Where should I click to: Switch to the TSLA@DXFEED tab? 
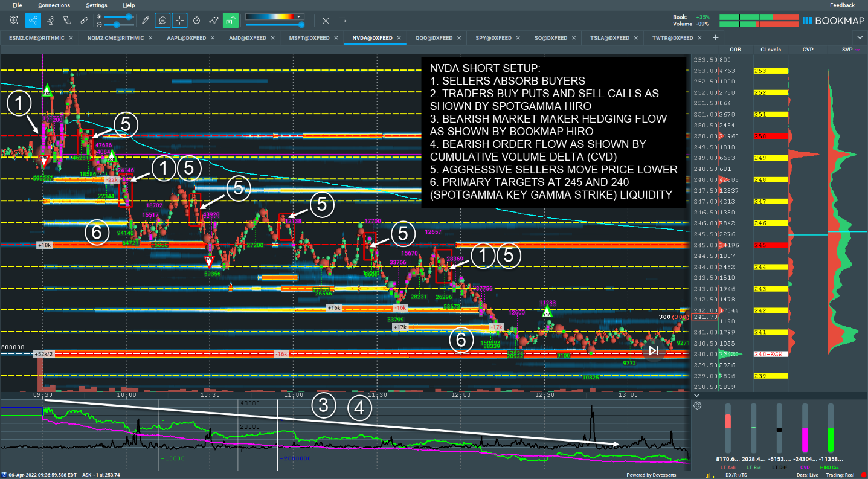609,37
